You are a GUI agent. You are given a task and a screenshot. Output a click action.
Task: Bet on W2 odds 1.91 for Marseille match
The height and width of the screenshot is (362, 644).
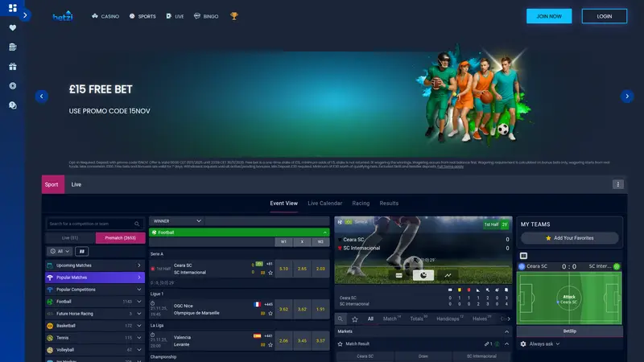[x=320, y=309]
